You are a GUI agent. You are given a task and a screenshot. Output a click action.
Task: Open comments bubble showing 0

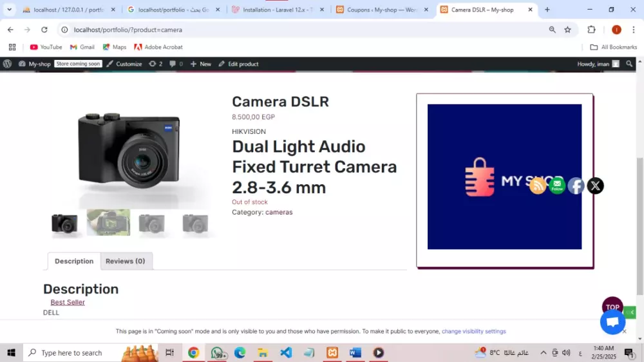[176, 64]
